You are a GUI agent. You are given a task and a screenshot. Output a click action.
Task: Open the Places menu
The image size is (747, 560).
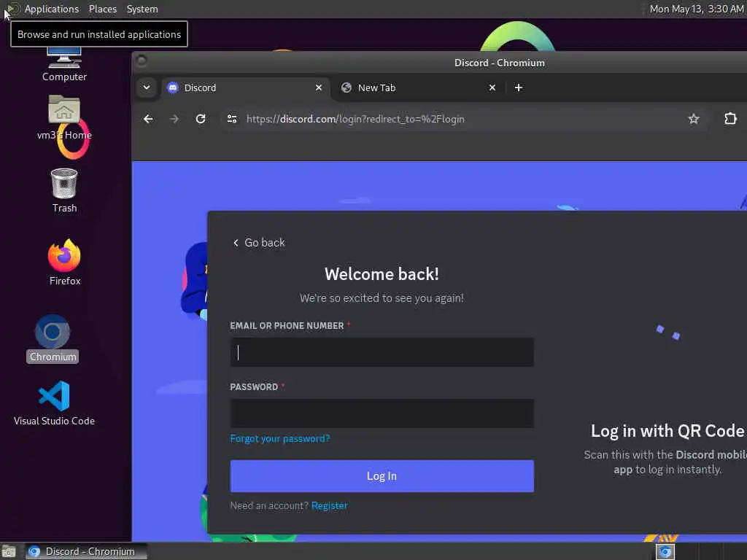pyautogui.click(x=103, y=9)
